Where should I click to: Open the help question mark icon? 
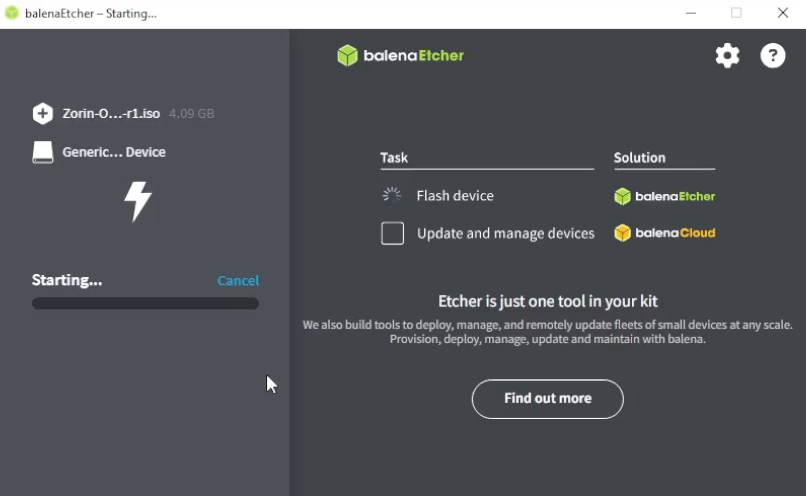[x=773, y=56]
